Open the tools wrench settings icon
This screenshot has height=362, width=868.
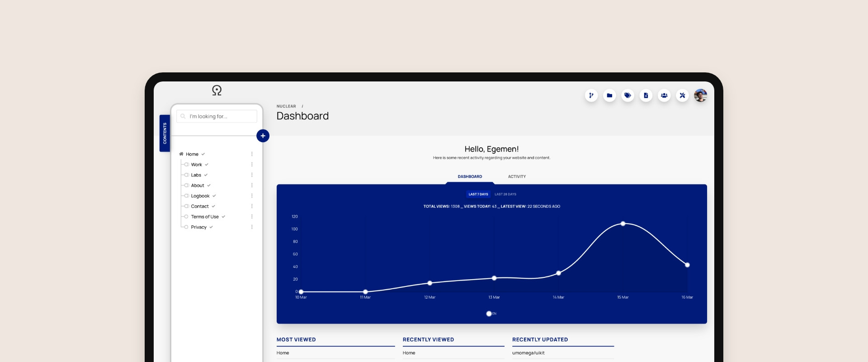(x=682, y=95)
